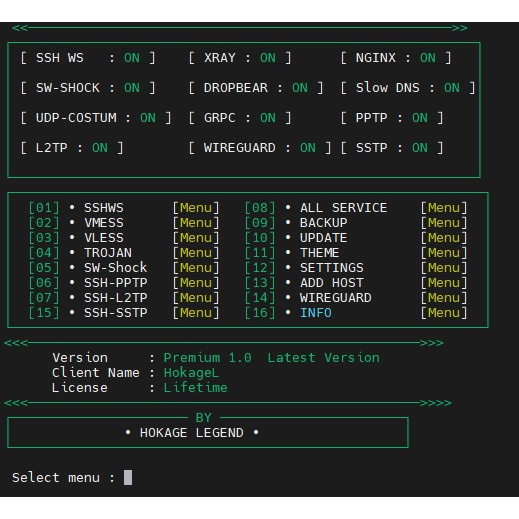Click the [12] option number
The height and width of the screenshot is (519, 519).
coord(260,268)
